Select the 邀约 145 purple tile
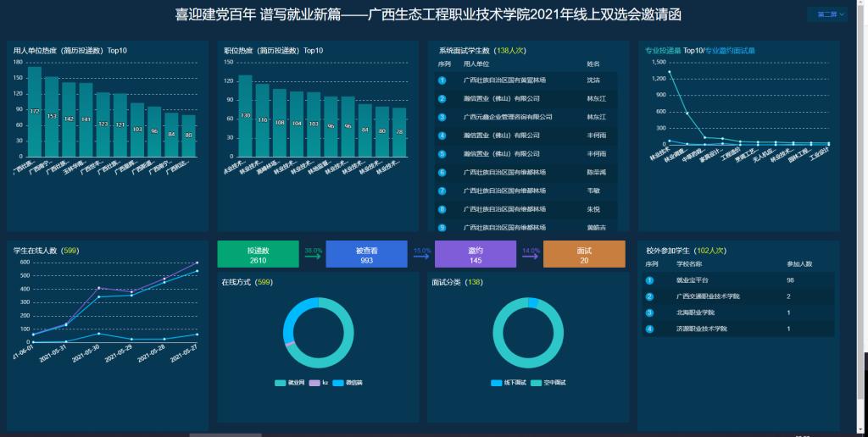 (476, 255)
